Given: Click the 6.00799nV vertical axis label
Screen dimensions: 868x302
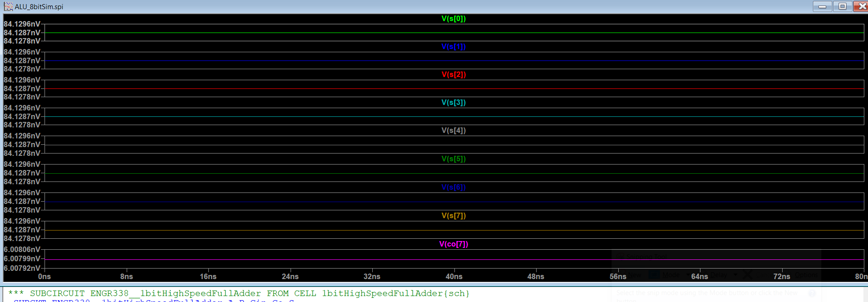Looking at the screenshot, I should pos(22,259).
